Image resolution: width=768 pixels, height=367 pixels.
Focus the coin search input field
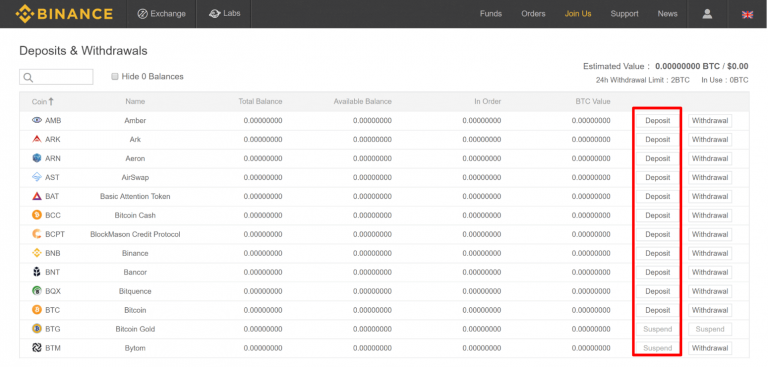click(56, 77)
